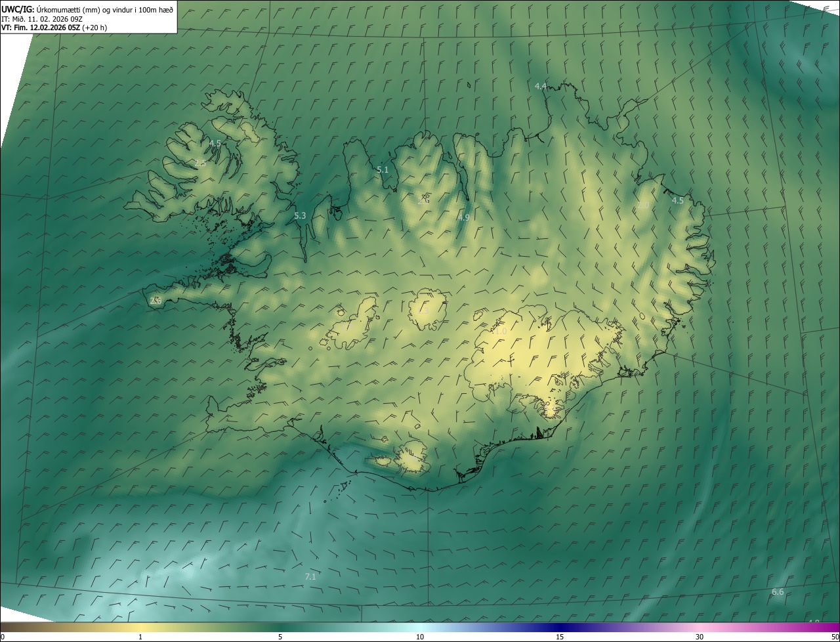The image size is (840, 642).
Task: Click the 7.1 value label south of Iceland
Action: point(310,576)
